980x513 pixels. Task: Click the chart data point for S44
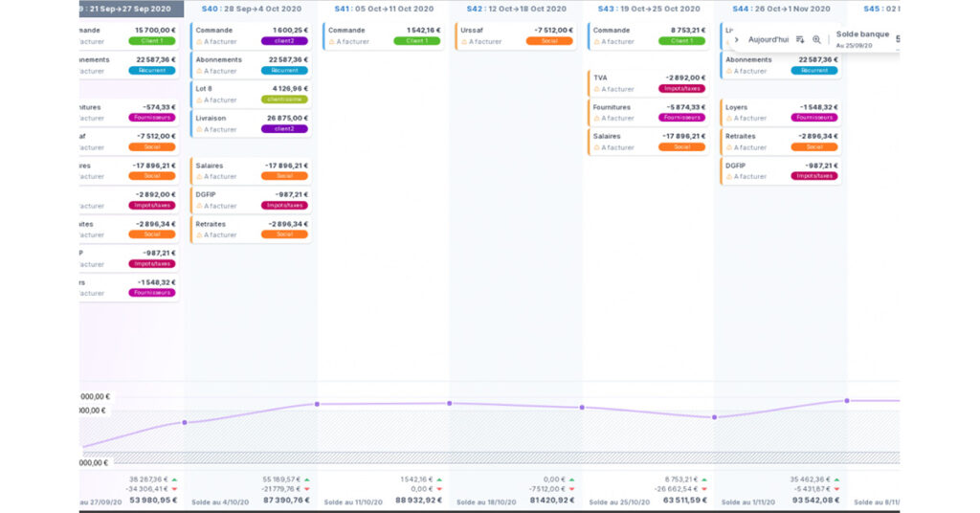(714, 417)
